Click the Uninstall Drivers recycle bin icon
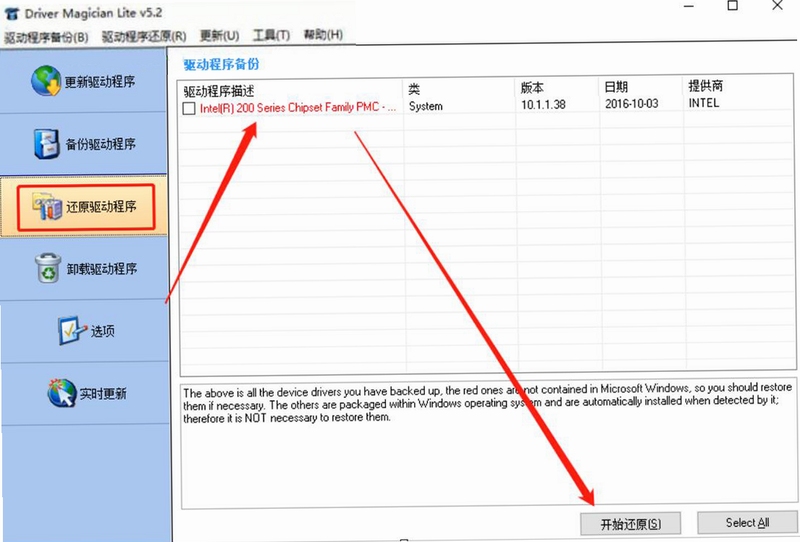800x542 pixels. point(48,268)
